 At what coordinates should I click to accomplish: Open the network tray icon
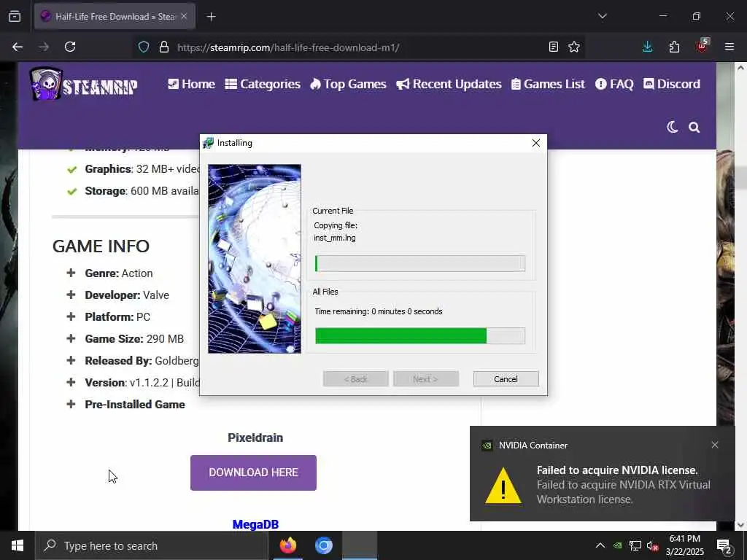[x=635, y=545]
